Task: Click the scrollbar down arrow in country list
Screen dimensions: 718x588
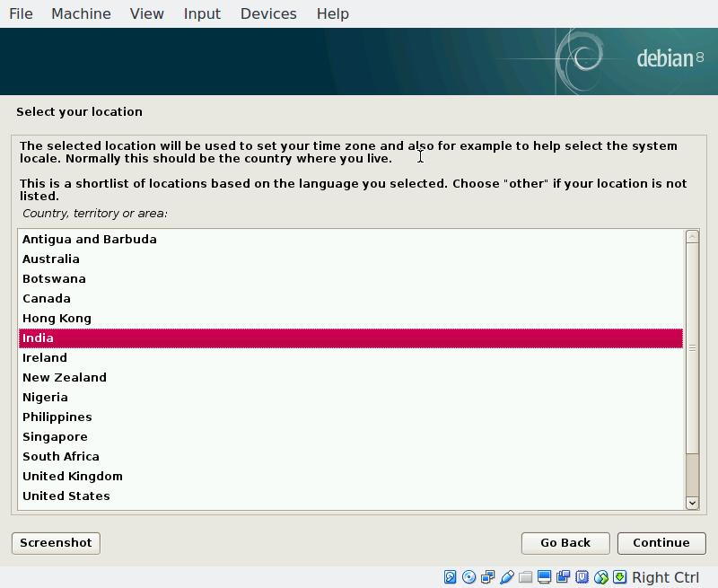Action: 692,503
